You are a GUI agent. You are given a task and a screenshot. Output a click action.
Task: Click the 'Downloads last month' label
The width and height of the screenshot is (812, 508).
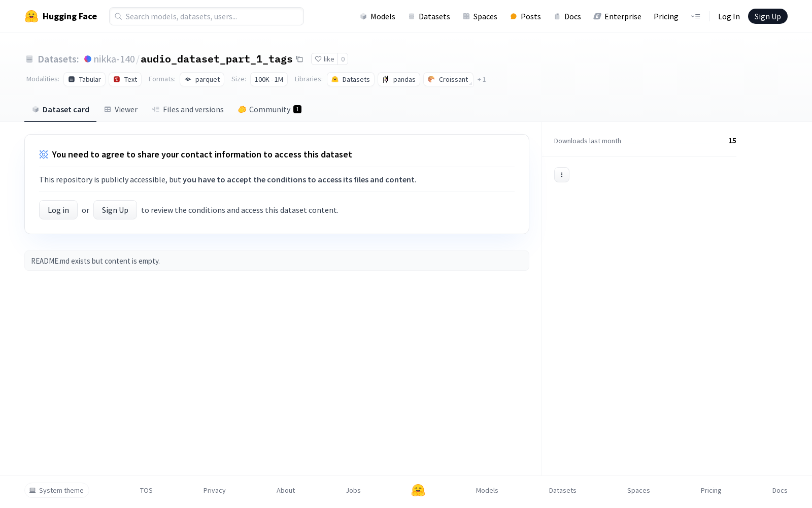tap(588, 141)
